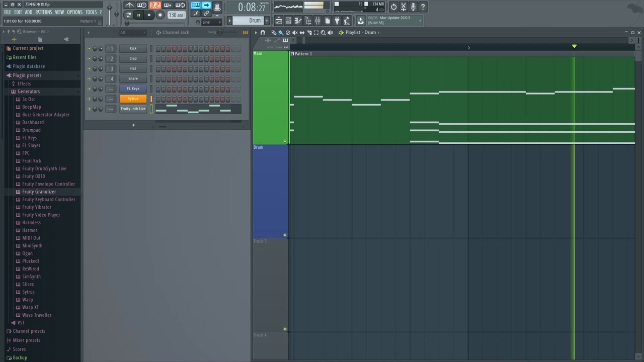This screenshot has height=362, width=644.
Task: Open the Playlist view icon
Action: 279,21
